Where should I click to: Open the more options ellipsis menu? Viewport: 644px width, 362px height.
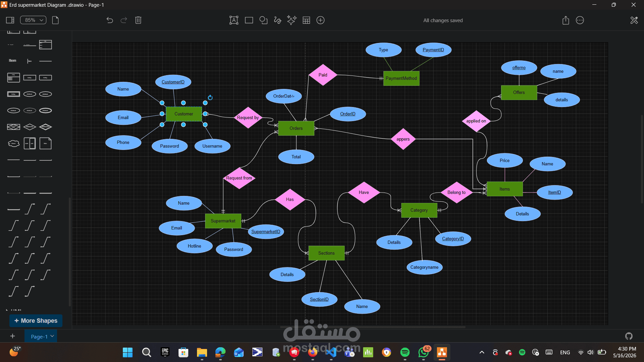pos(580,20)
